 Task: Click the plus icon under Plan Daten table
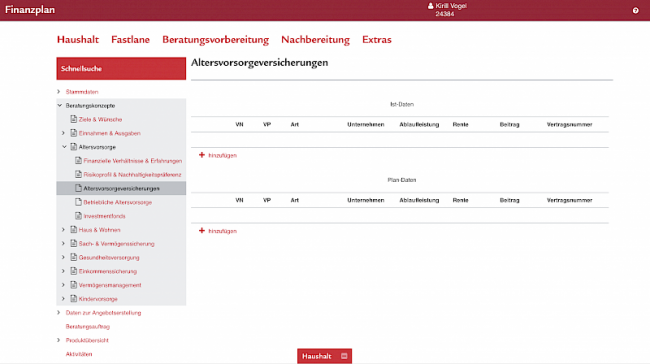pyautogui.click(x=202, y=231)
